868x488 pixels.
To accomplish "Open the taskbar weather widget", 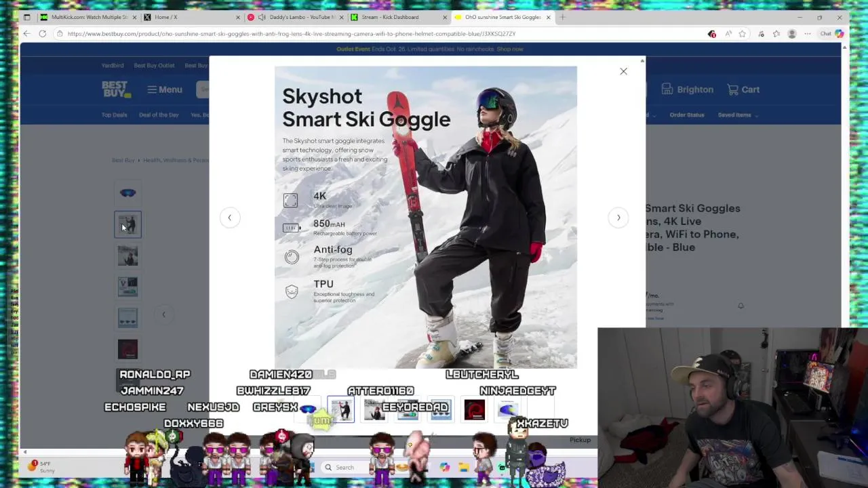I will pos(41,467).
